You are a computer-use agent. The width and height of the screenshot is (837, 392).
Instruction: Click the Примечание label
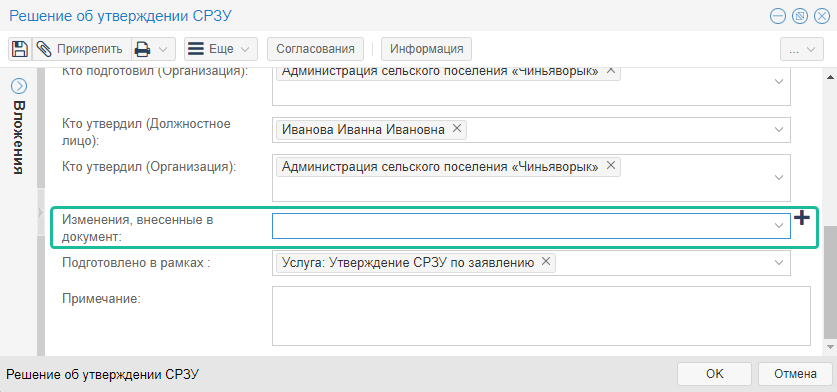(101, 298)
